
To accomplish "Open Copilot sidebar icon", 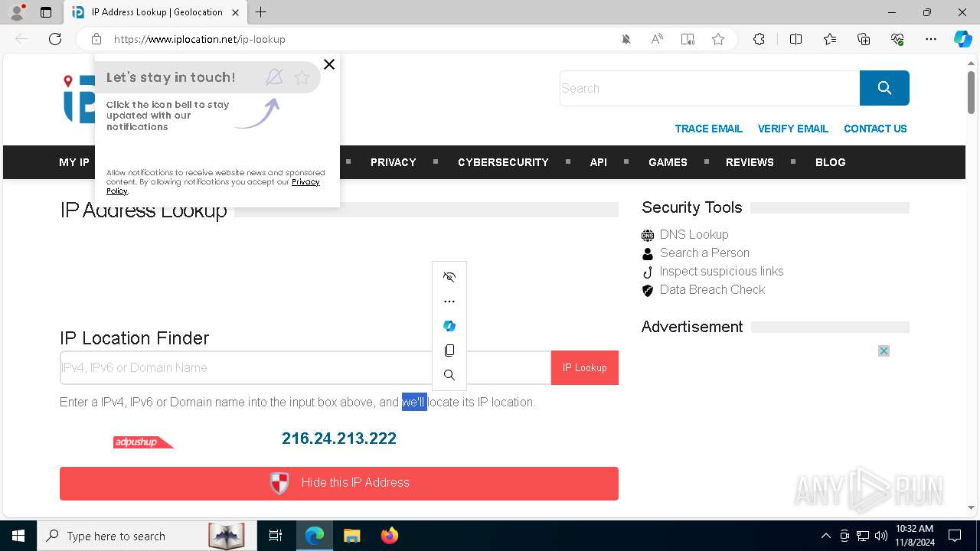I will click(962, 39).
